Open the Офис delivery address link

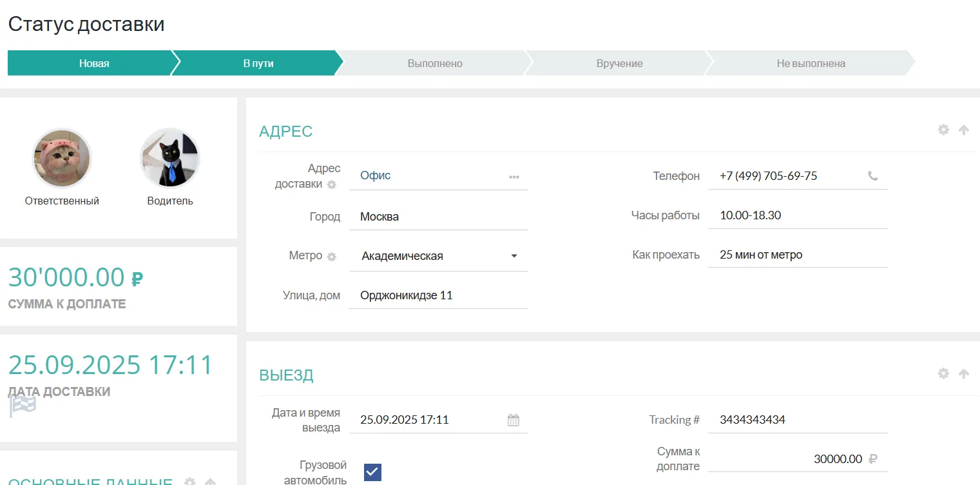pos(376,175)
